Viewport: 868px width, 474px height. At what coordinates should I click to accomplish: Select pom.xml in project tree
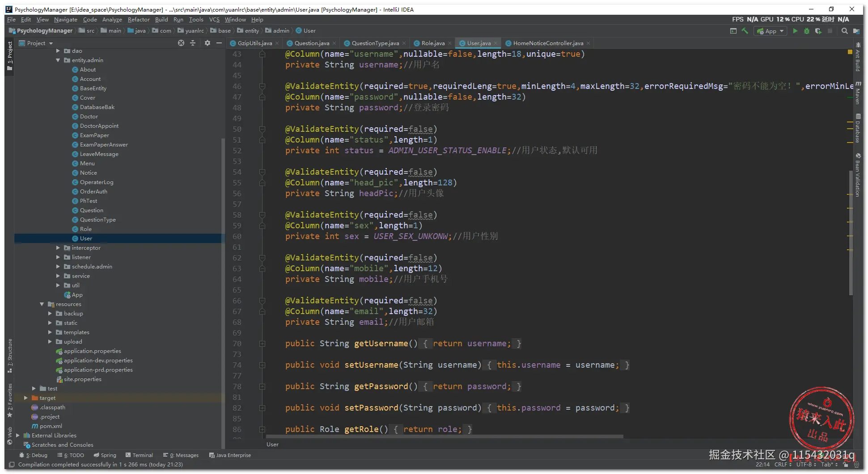click(51, 426)
